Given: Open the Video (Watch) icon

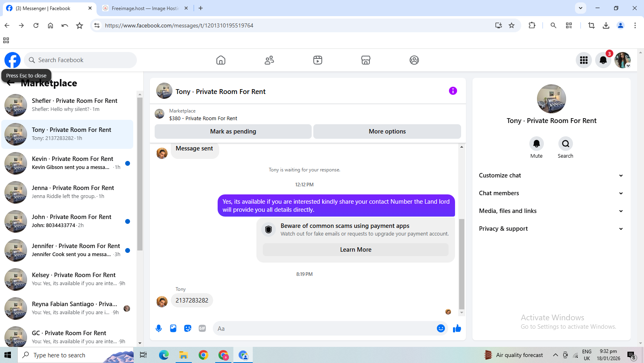Looking at the screenshot, I should pyautogui.click(x=318, y=60).
